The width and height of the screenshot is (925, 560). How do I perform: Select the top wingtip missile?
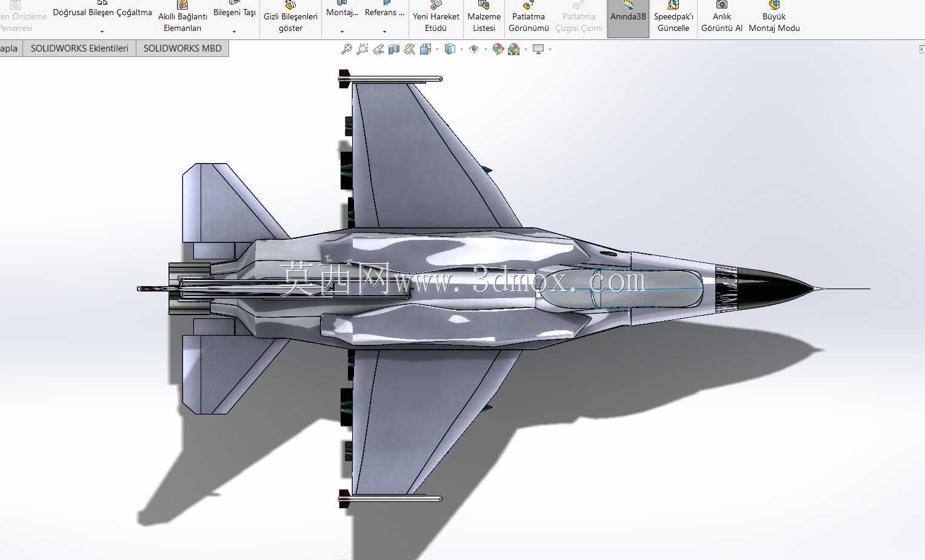click(x=390, y=79)
